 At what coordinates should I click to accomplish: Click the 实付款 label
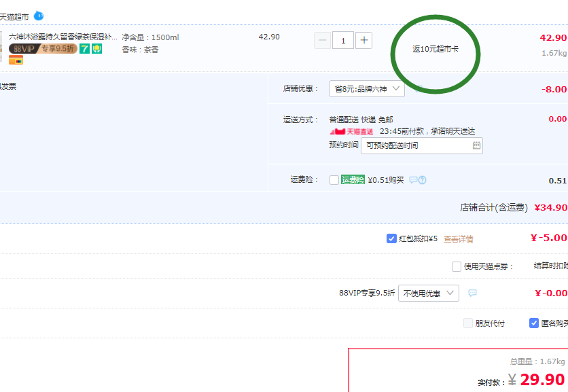pos(492,382)
